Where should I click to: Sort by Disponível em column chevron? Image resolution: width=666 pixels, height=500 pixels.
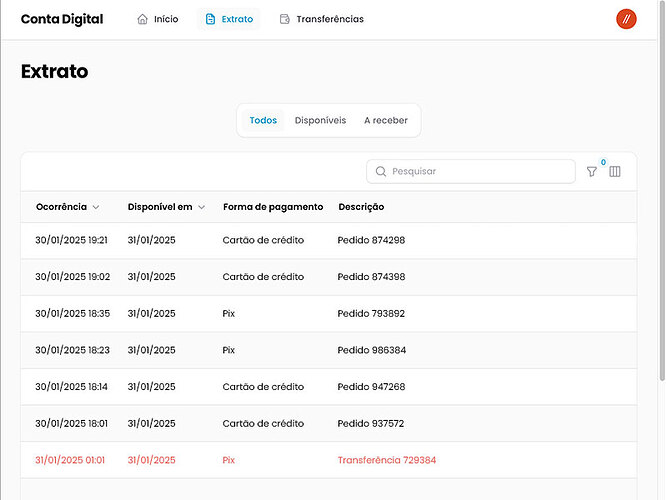tap(201, 207)
